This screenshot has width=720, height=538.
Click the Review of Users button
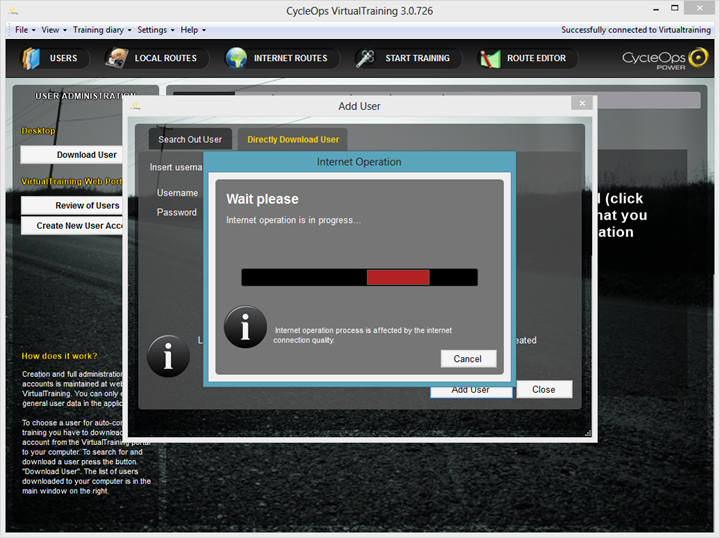72,205
